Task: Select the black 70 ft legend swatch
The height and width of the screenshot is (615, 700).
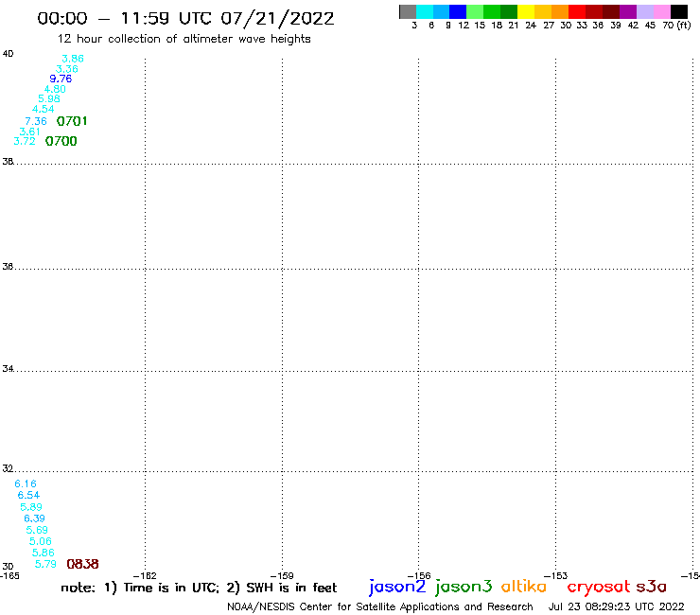Action: point(678,11)
